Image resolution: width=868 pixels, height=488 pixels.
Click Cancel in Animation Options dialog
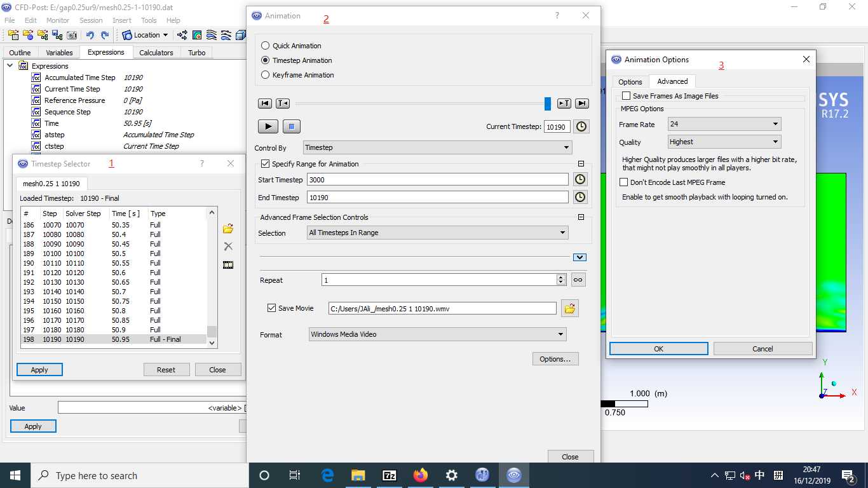pyautogui.click(x=763, y=349)
